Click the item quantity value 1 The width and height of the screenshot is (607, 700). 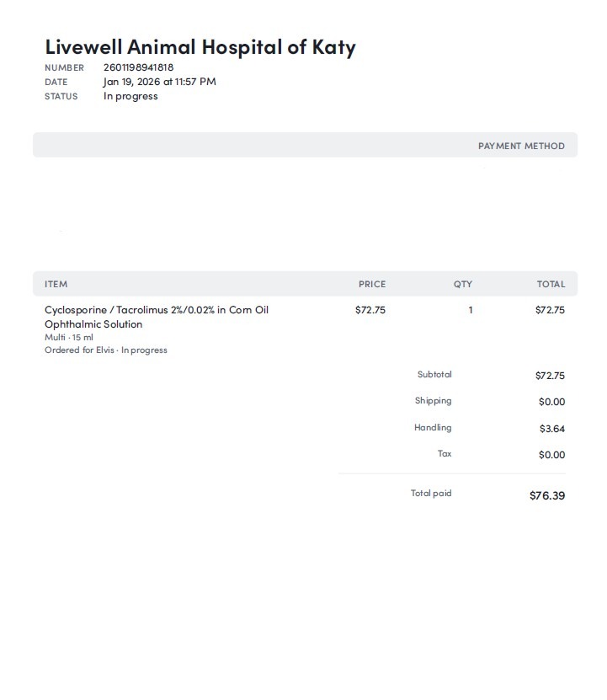click(x=471, y=310)
